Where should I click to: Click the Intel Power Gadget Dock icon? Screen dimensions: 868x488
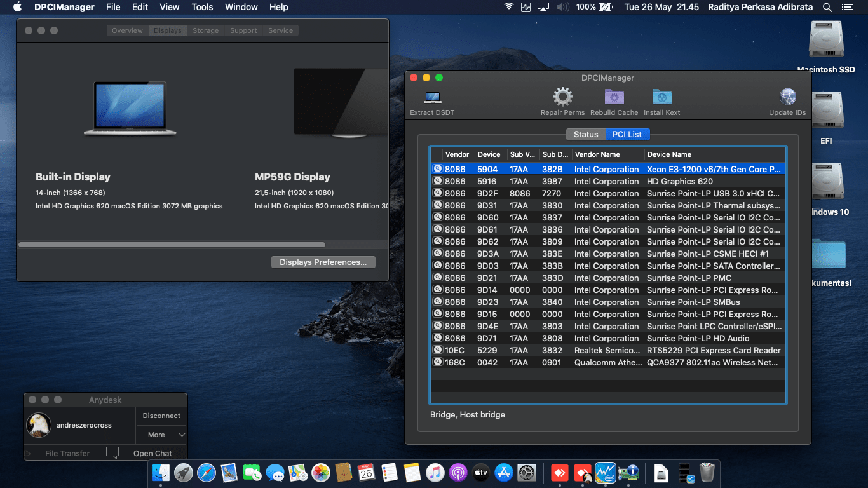click(x=606, y=473)
